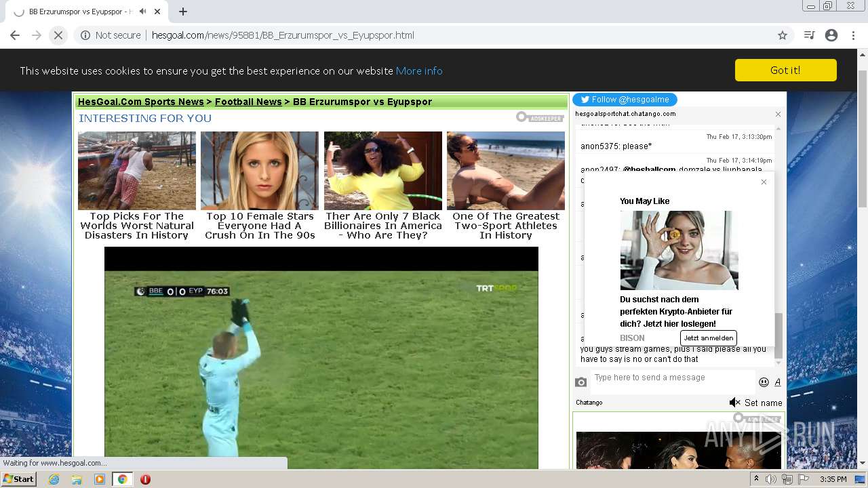868x488 pixels.
Task: Click page vertical scrollbar thumb
Action: [x=863, y=138]
